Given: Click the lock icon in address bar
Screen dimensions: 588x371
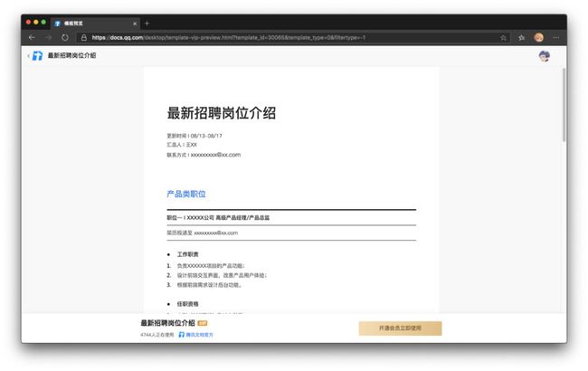Looking at the screenshot, I should click(83, 37).
